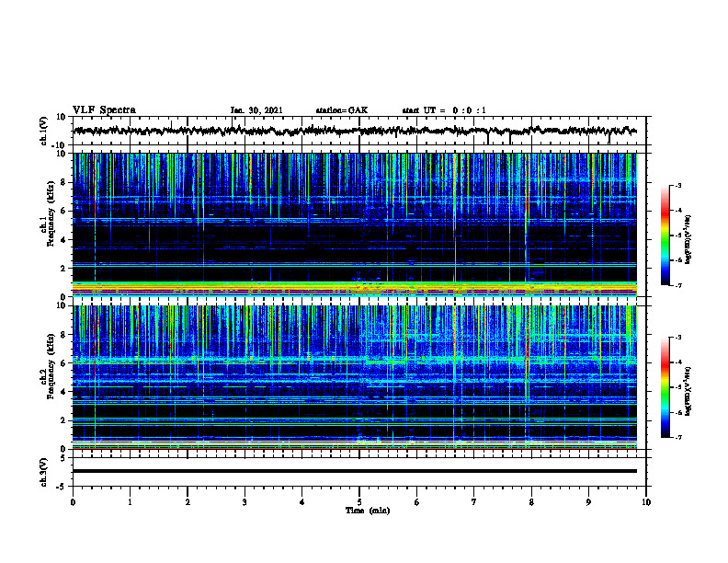
Task: Click the "start UT = 0 : 0 : 1" text
Action: 444,110
